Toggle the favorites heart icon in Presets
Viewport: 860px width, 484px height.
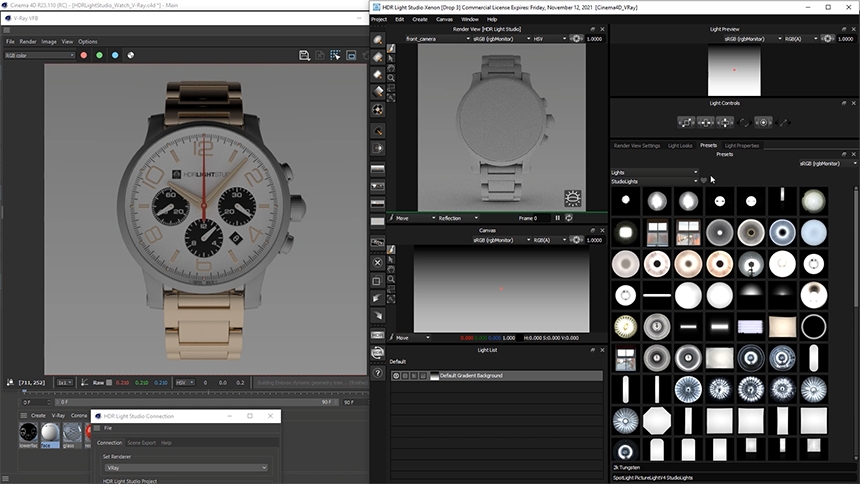(704, 181)
